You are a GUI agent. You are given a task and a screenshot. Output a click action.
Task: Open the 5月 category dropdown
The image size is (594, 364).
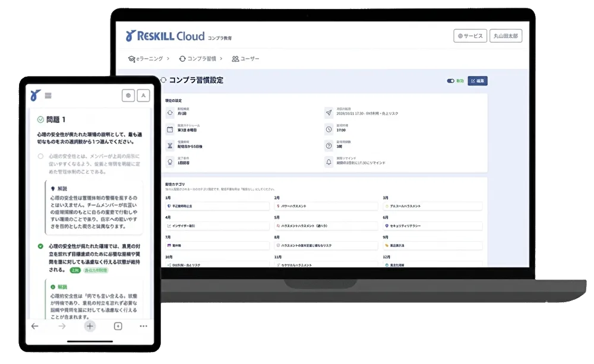point(326,226)
